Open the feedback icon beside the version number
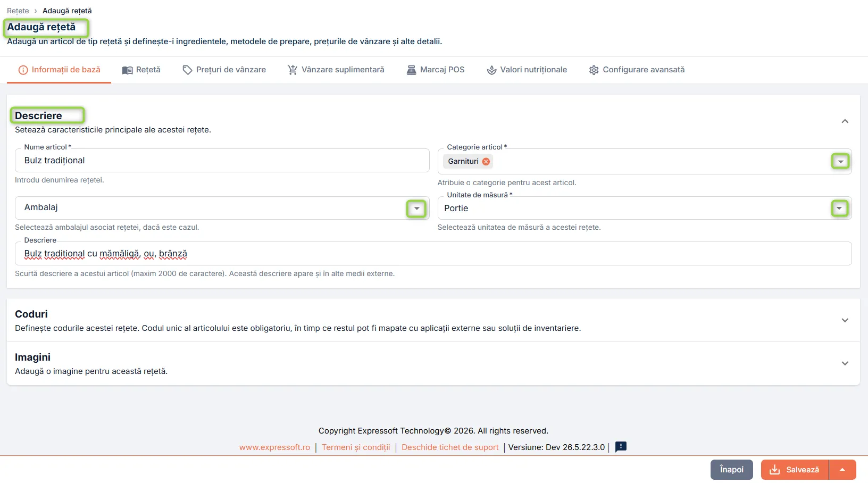Screen dimensions: 868x483 621,447
